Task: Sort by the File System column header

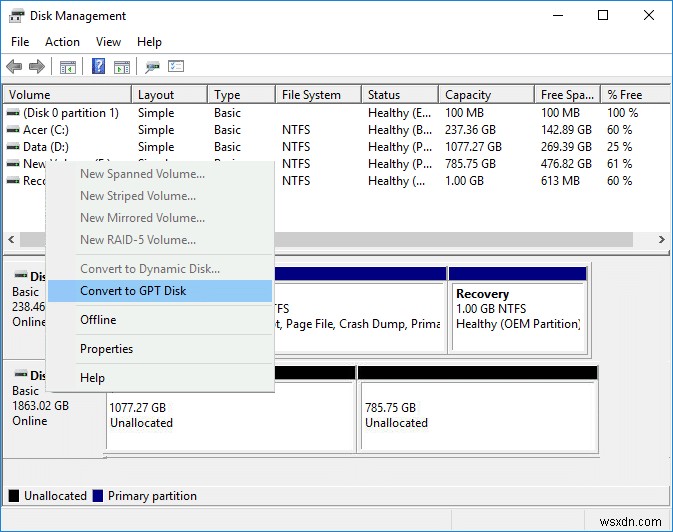Action: tap(318, 95)
